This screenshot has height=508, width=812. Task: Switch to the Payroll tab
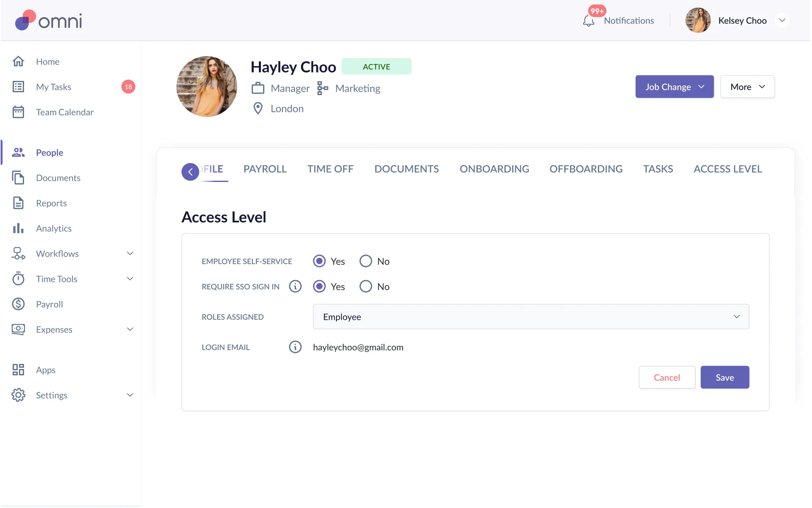point(265,169)
